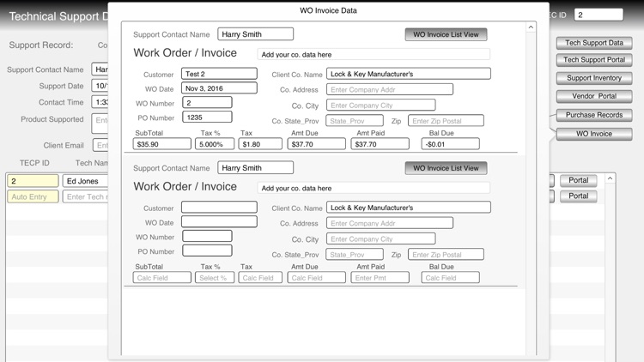644x362 pixels.
Task: Click the Auto Entry TECP ID field
Action: [x=33, y=196]
